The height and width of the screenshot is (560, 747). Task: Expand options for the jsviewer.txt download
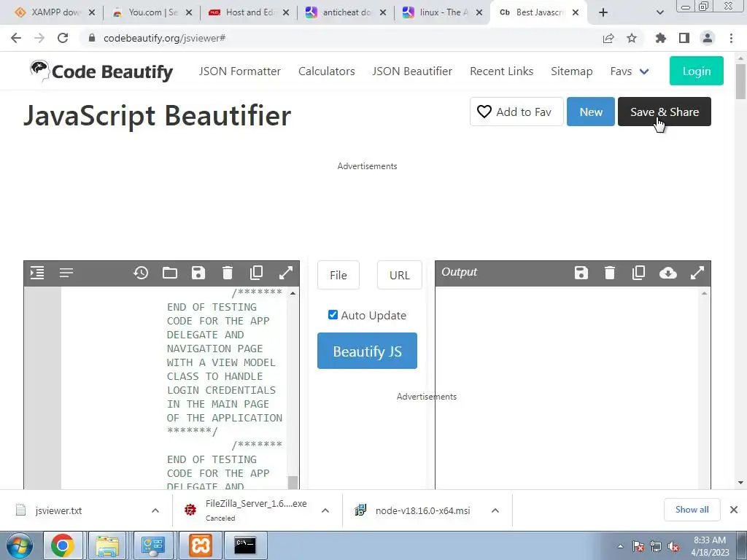(155, 510)
